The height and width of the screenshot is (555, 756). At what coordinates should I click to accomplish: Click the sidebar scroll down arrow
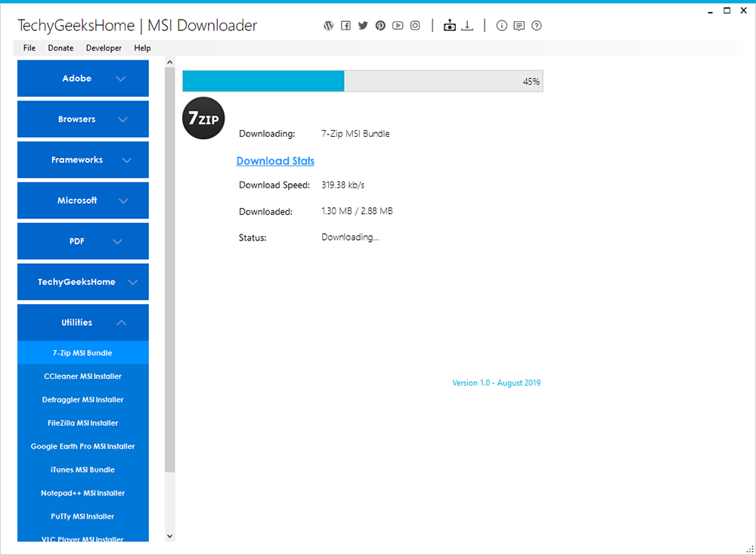[x=169, y=536]
